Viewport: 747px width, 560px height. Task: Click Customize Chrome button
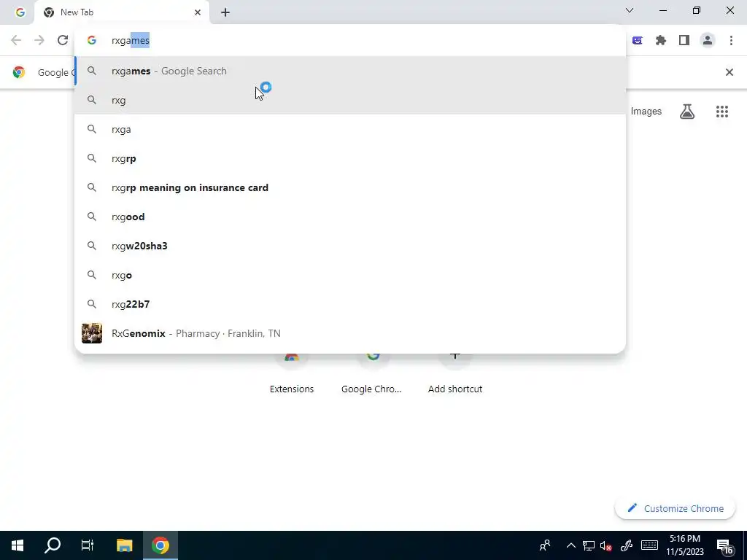tap(675, 508)
